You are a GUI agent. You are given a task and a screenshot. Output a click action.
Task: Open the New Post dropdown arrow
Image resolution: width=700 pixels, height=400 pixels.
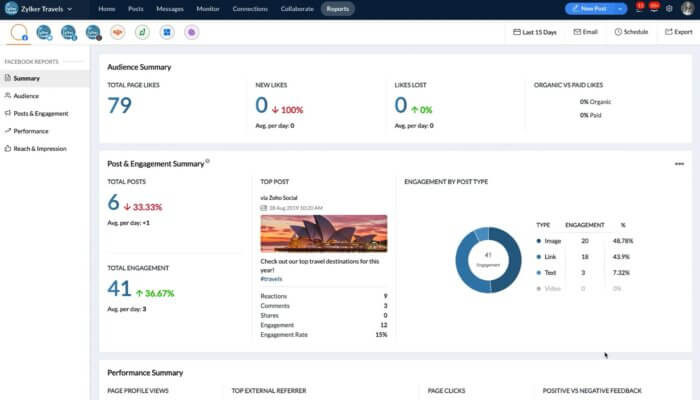pyautogui.click(x=620, y=8)
